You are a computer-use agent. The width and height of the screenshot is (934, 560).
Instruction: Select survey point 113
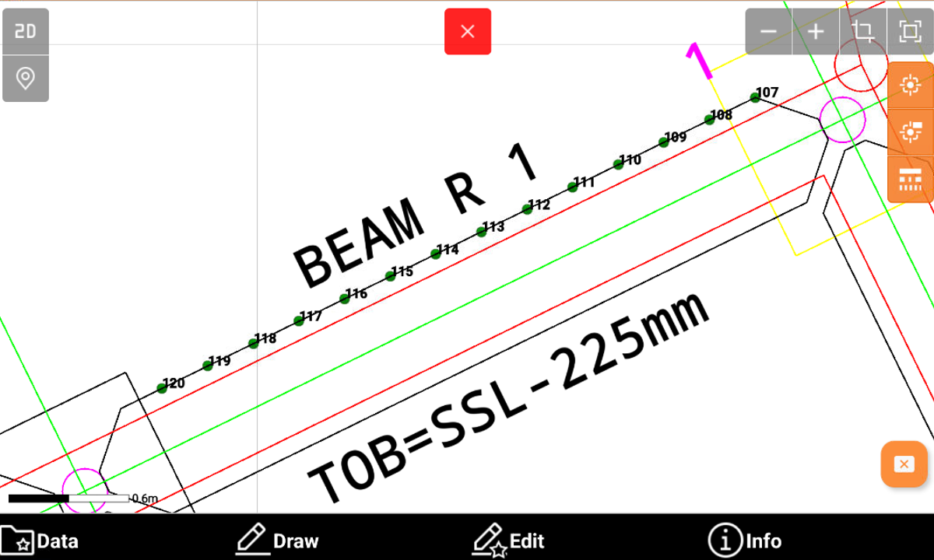click(x=482, y=232)
